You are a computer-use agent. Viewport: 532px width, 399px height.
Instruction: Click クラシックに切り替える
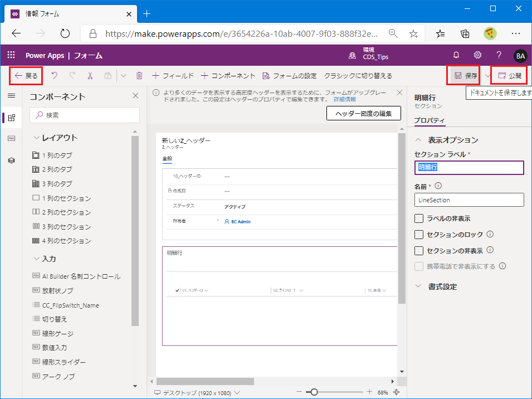pyautogui.click(x=358, y=76)
